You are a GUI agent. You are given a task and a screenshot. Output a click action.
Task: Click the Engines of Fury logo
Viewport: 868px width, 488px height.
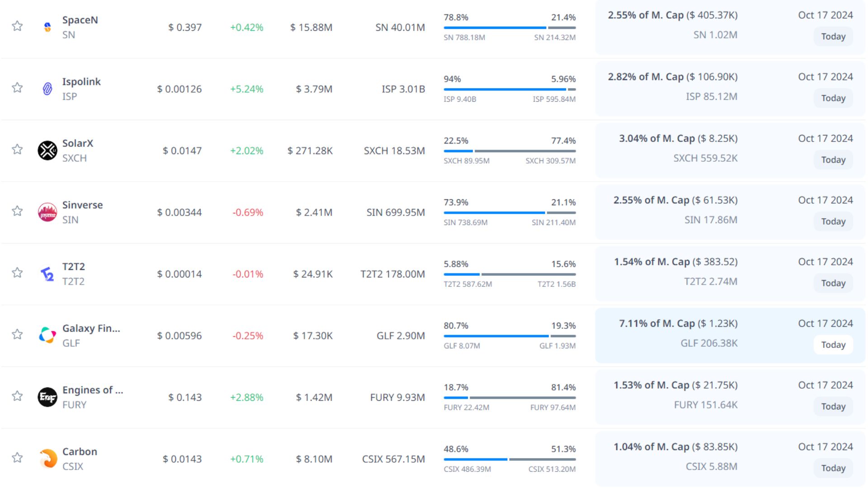47,397
